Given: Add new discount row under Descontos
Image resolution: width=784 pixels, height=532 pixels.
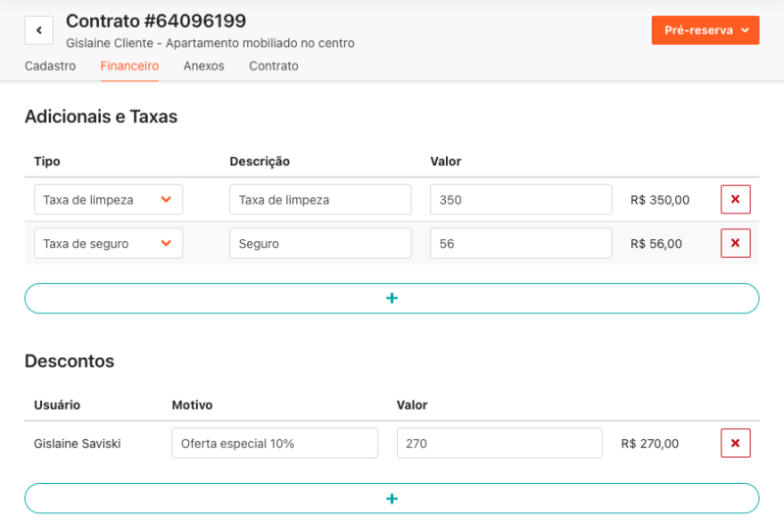Looking at the screenshot, I should coord(392,498).
